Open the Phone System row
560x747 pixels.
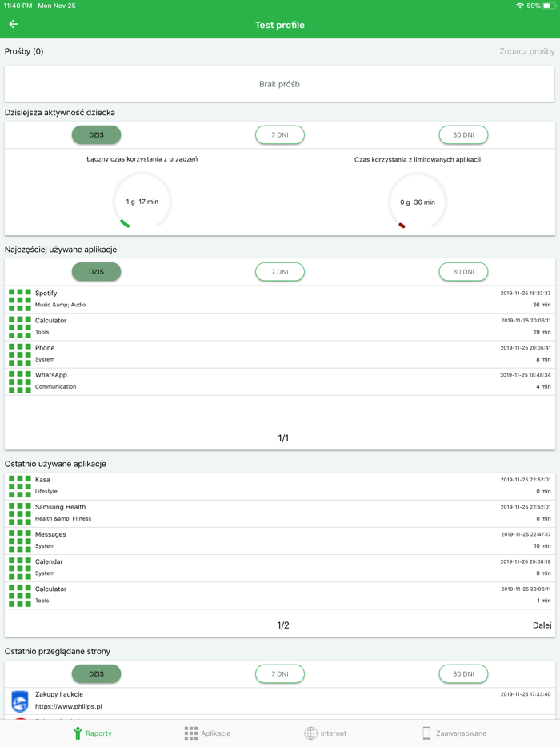coord(280,354)
